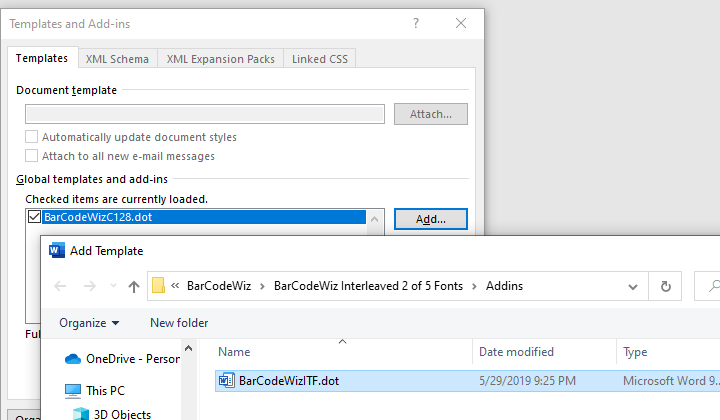Click the This PC monitor icon
The height and width of the screenshot is (420, 720).
73,391
